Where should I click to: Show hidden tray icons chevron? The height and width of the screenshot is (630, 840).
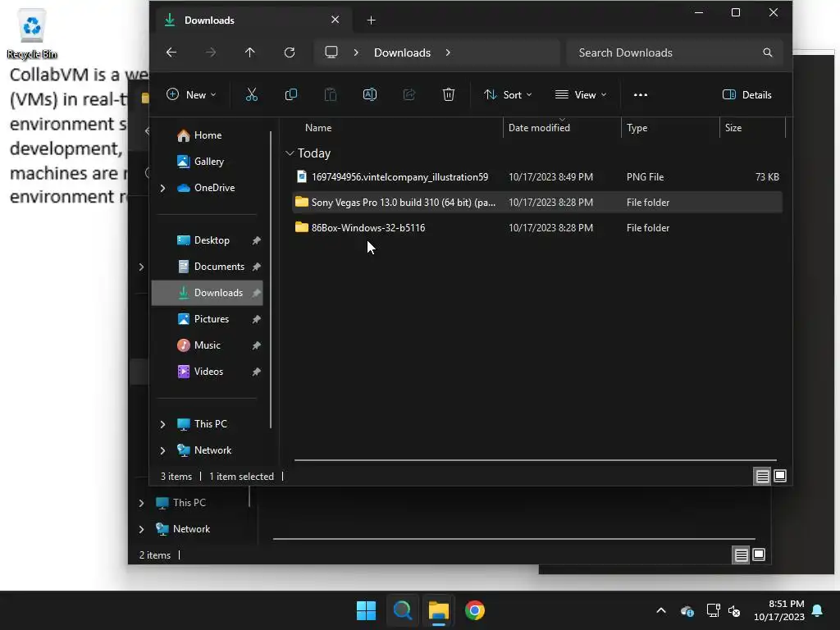661,610
